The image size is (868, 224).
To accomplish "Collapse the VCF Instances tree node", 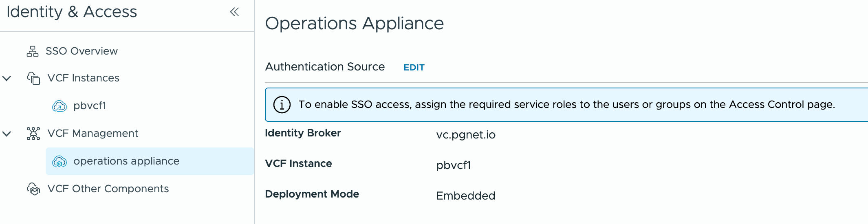I will pos(7,78).
